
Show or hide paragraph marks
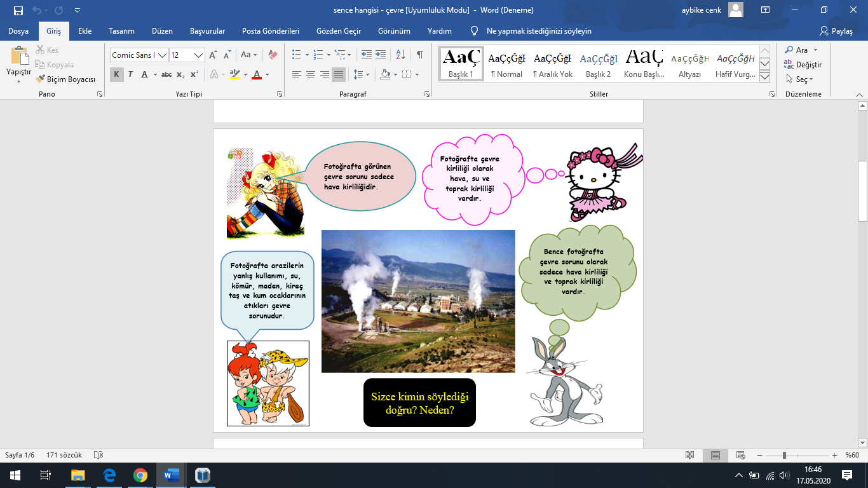click(419, 55)
